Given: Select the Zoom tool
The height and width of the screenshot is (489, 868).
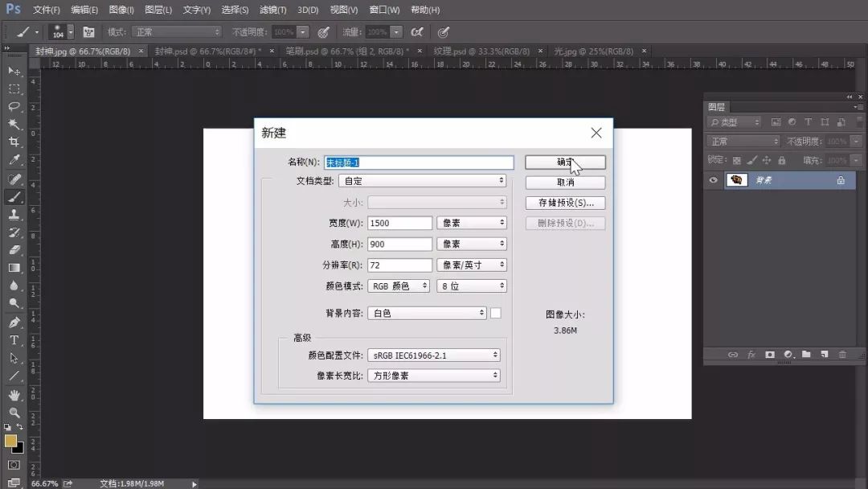Looking at the screenshot, I should [x=14, y=413].
